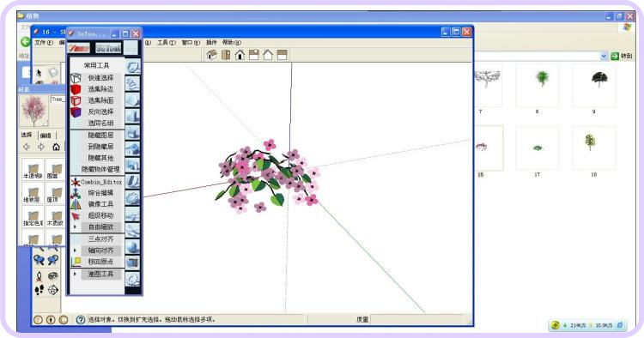Switch to the 编辑 tab in materials panel

(46, 135)
